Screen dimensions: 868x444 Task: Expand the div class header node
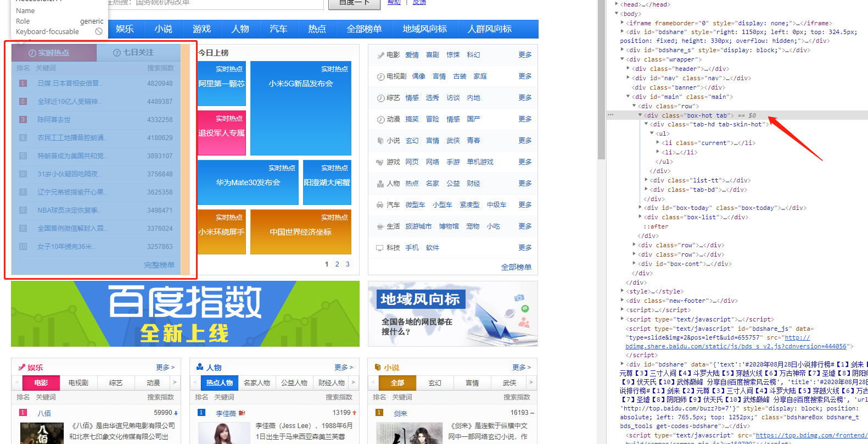click(x=629, y=69)
